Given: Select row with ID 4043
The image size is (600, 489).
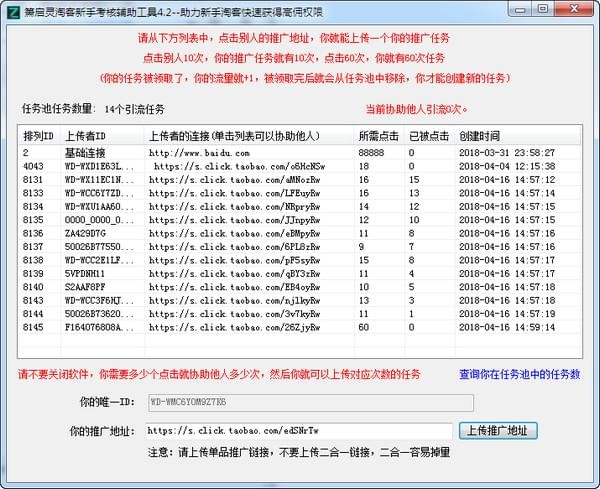Looking at the screenshot, I should 300,166.
